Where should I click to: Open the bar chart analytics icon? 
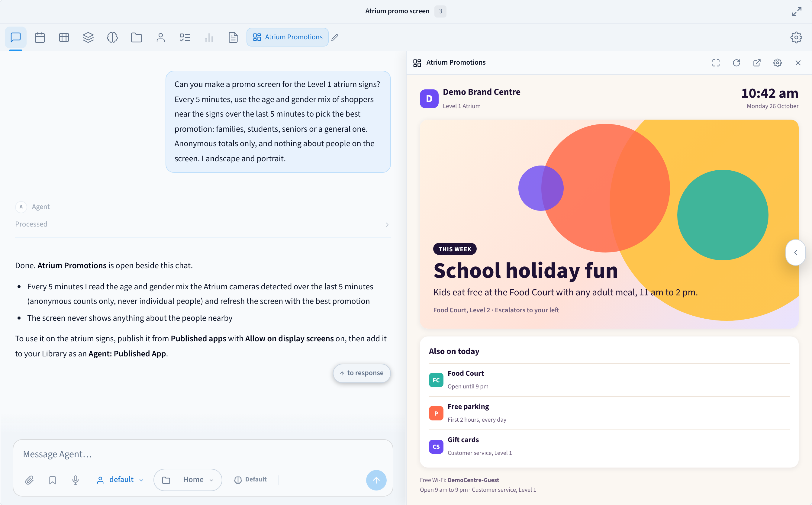point(209,37)
